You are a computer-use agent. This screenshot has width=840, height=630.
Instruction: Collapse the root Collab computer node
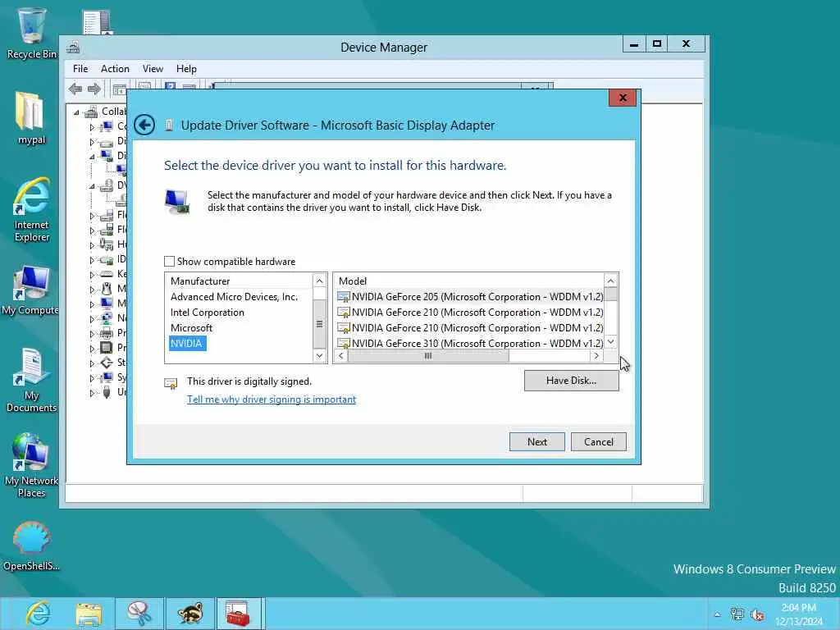76,112
